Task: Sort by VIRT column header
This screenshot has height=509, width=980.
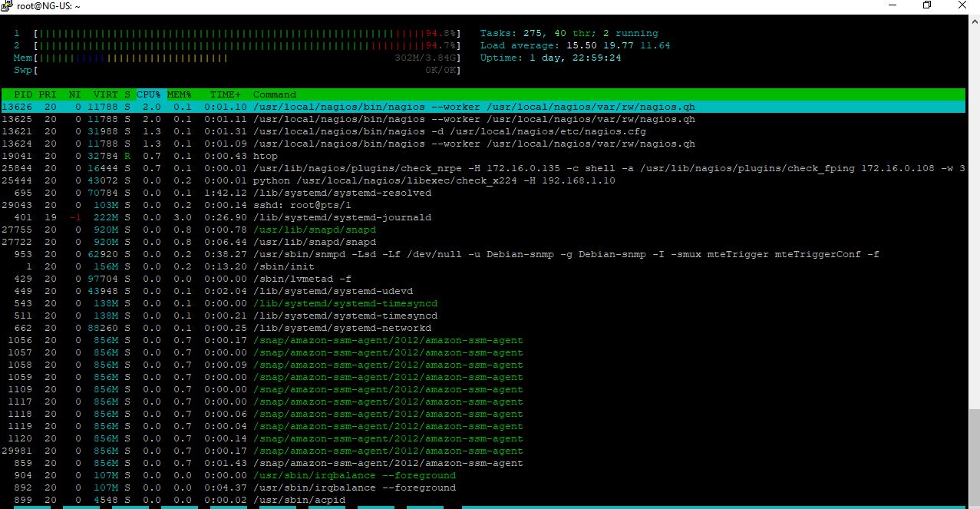Action: (x=105, y=94)
